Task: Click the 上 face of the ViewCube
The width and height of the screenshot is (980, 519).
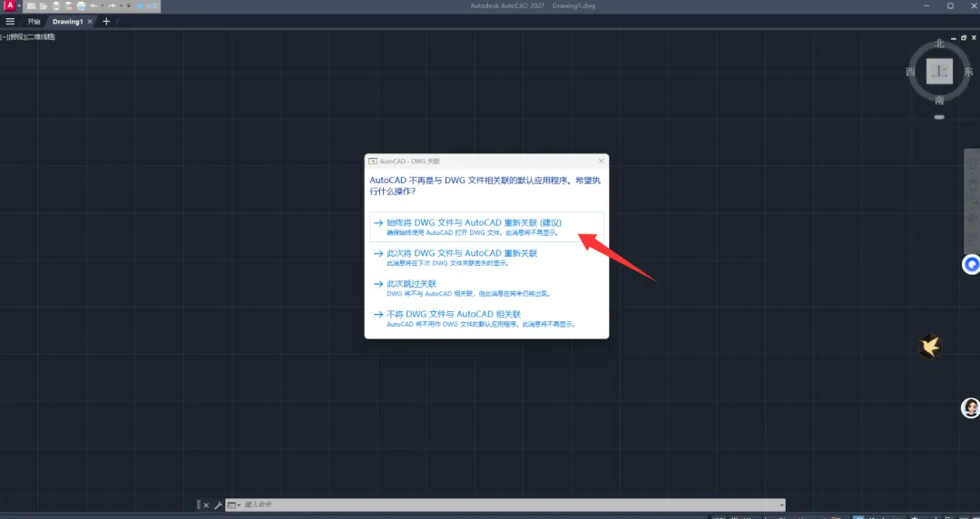Action: pyautogui.click(x=939, y=72)
